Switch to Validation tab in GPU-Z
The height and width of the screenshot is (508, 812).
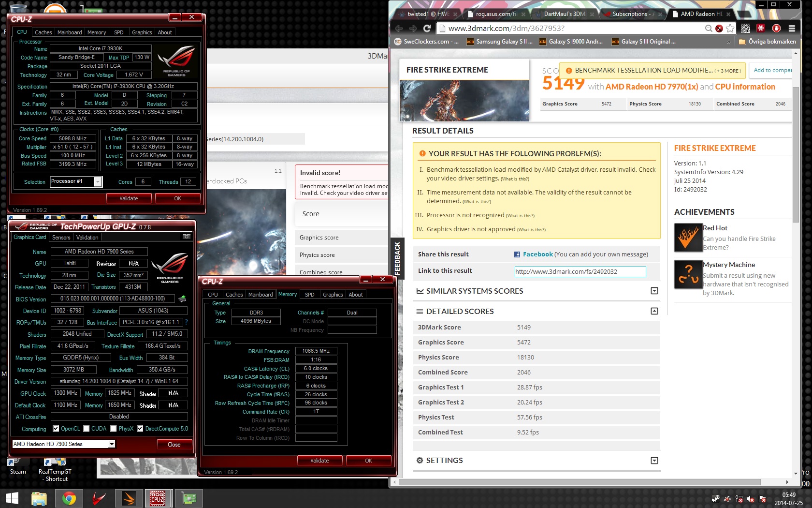click(x=87, y=238)
